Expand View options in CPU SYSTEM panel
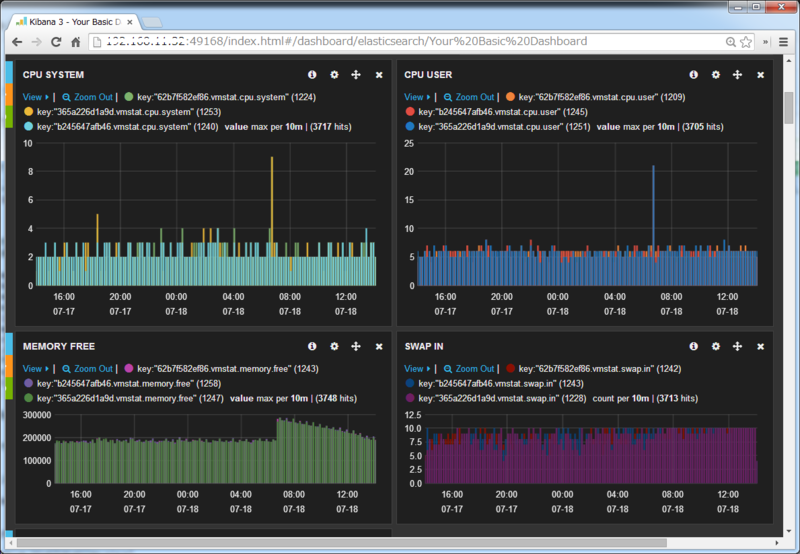 [x=36, y=97]
